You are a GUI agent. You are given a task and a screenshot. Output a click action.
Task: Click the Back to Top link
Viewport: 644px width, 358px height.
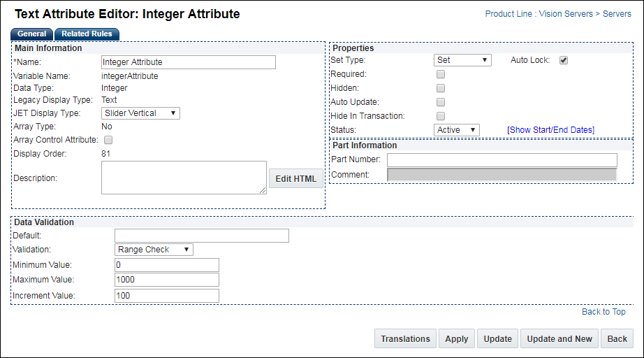603,312
